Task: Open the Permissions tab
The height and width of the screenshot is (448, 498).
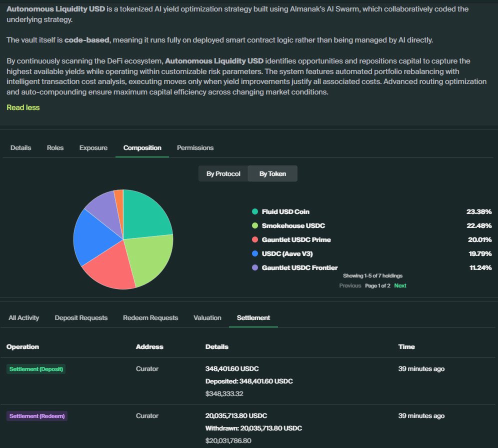Action: [x=195, y=147]
